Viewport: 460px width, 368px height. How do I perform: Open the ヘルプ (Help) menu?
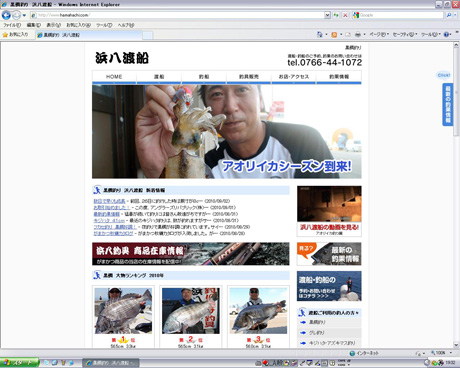coord(126,25)
